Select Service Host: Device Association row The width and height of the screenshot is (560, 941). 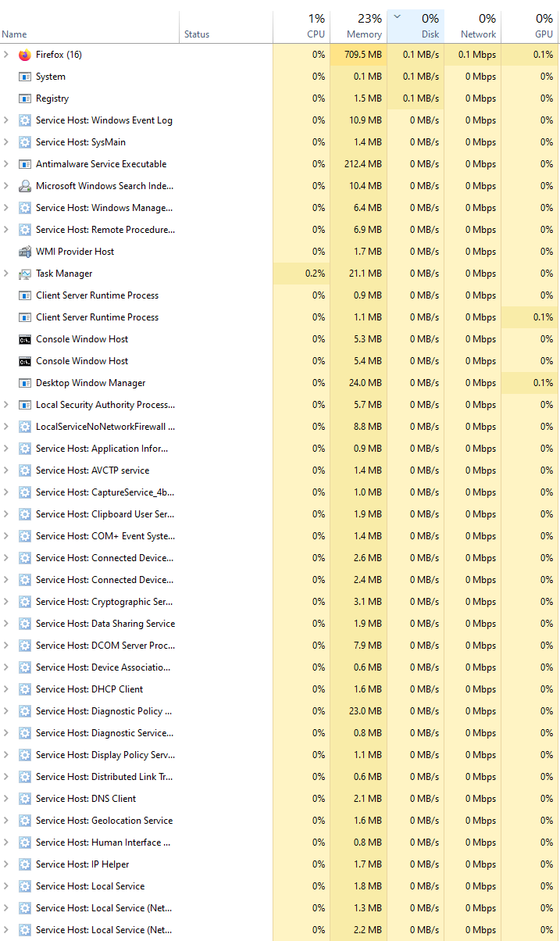tap(280, 667)
